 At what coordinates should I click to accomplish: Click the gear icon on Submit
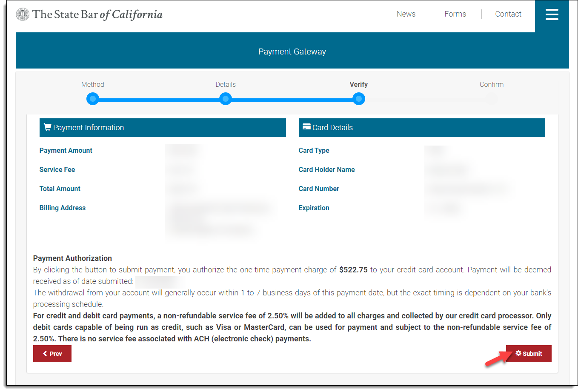[518, 353]
